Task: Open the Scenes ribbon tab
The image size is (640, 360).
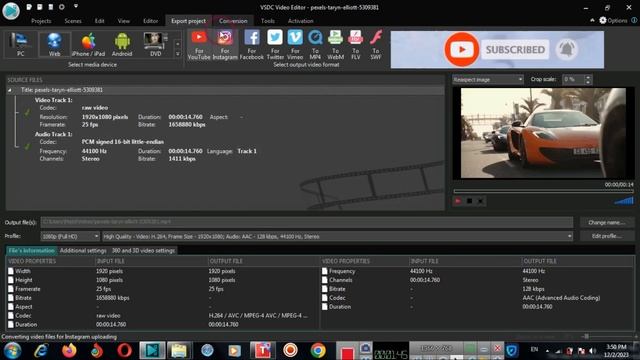Action: pyautogui.click(x=73, y=21)
